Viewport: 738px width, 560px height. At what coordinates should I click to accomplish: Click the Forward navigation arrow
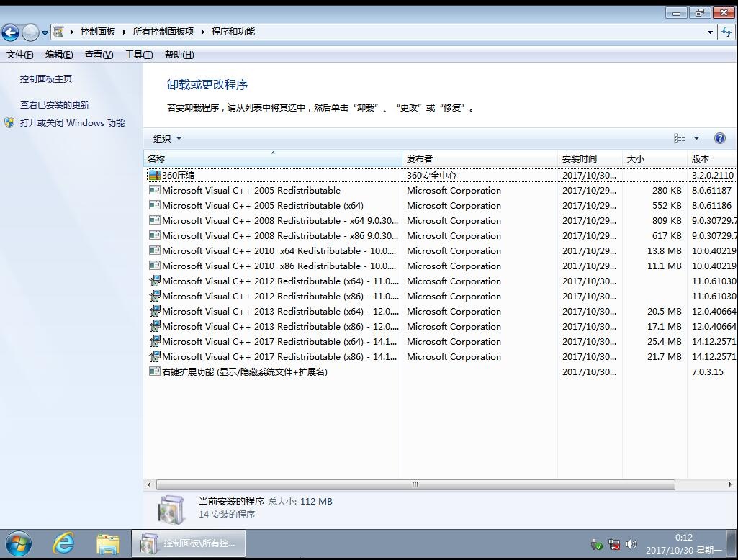click(30, 32)
